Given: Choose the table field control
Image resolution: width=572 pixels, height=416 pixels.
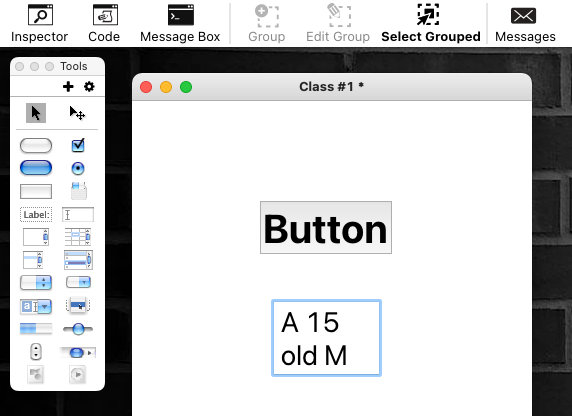Looking at the screenshot, I should click(78, 237).
